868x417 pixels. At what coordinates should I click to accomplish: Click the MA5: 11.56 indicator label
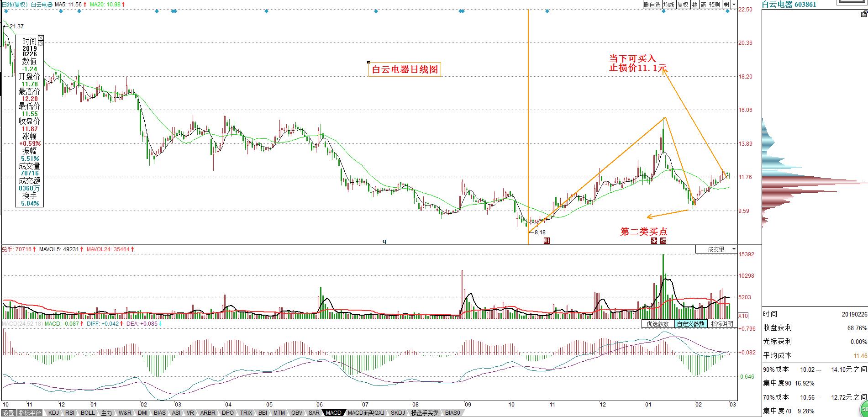[x=68, y=4]
